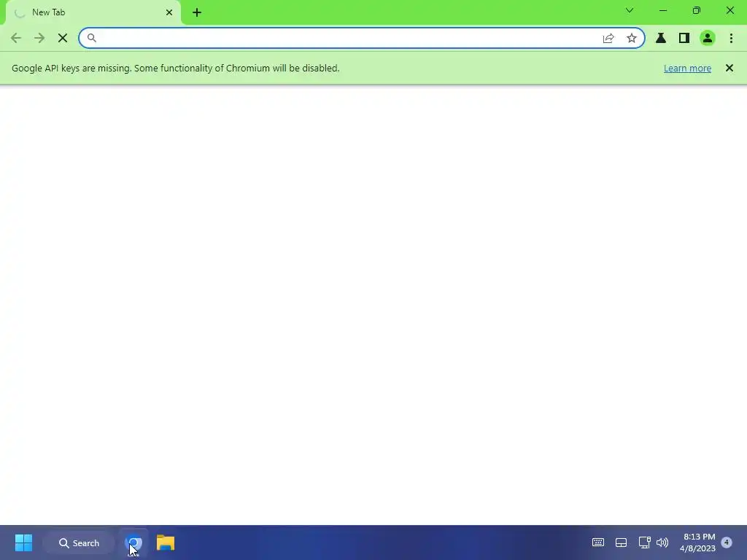Open the three-dot Chromium menu

731,38
